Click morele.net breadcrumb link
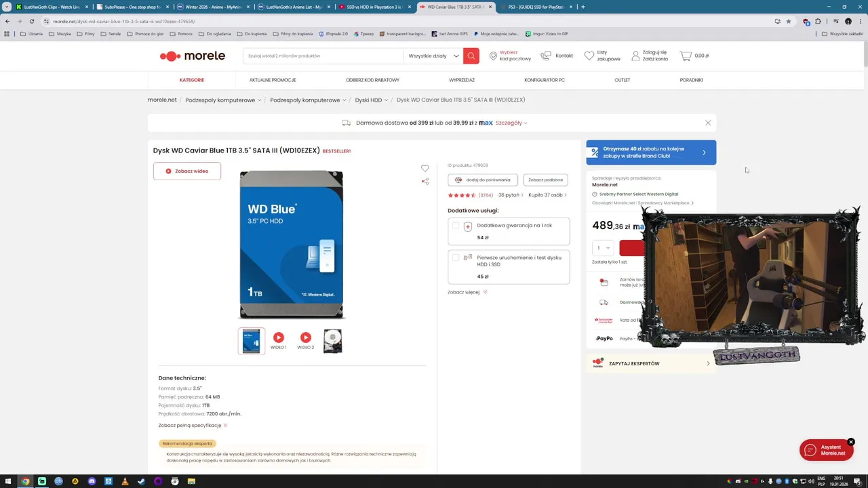The height and width of the screenshot is (488, 868). point(162,100)
